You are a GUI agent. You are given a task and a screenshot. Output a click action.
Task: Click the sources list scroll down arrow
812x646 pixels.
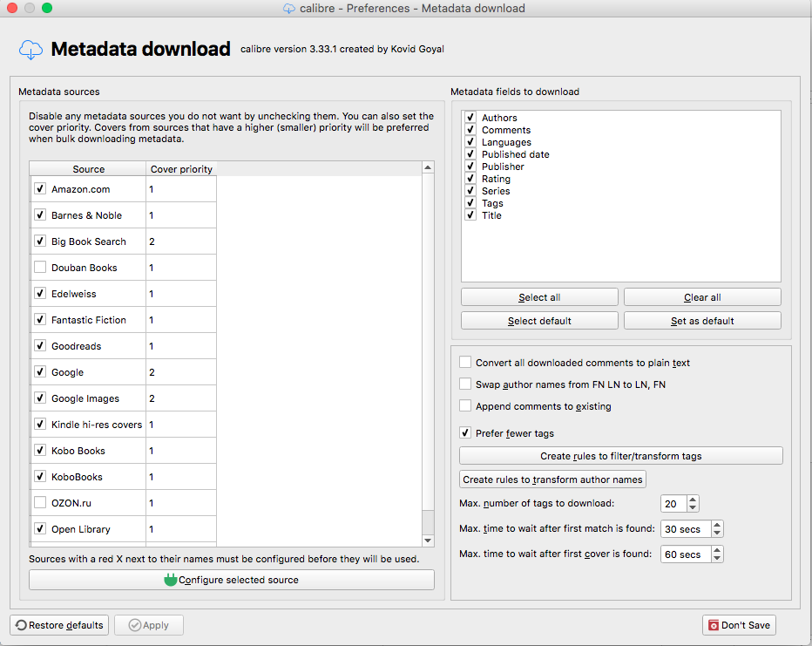click(x=428, y=541)
